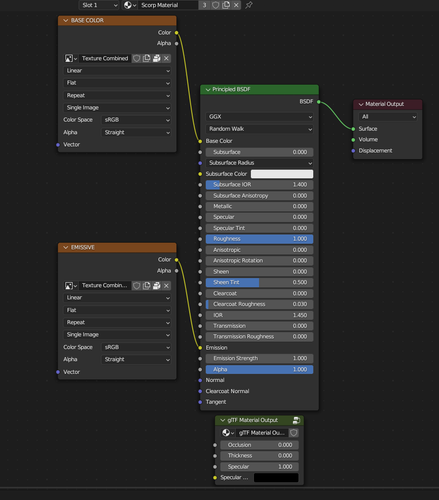
Task: Collapse the BASE COLOR node
Action: tap(66, 21)
